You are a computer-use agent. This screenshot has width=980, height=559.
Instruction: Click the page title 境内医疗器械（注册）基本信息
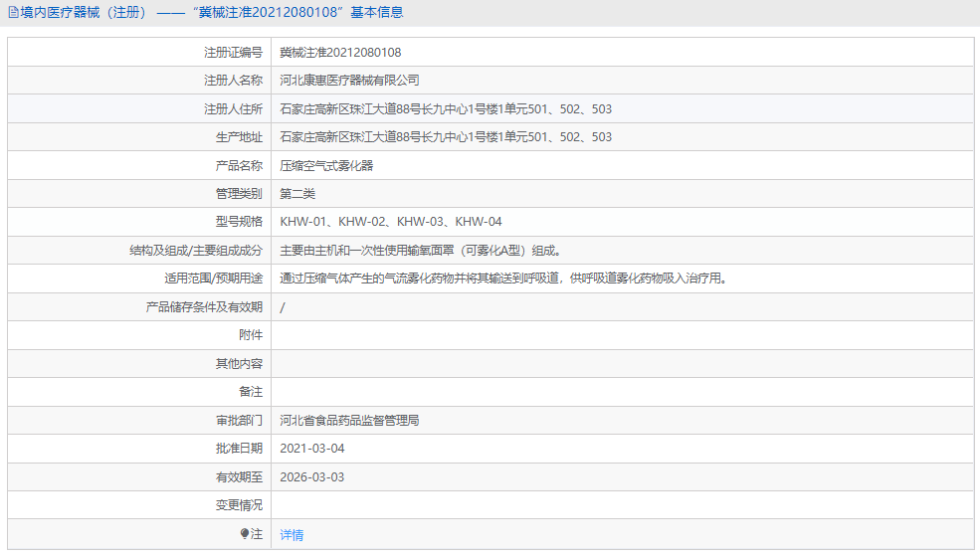212,13
